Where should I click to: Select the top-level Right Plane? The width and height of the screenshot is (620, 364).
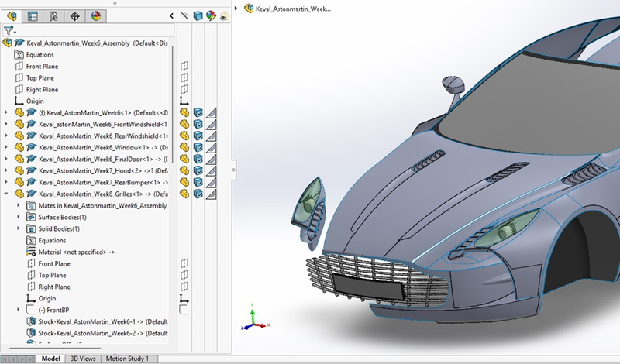42,89
